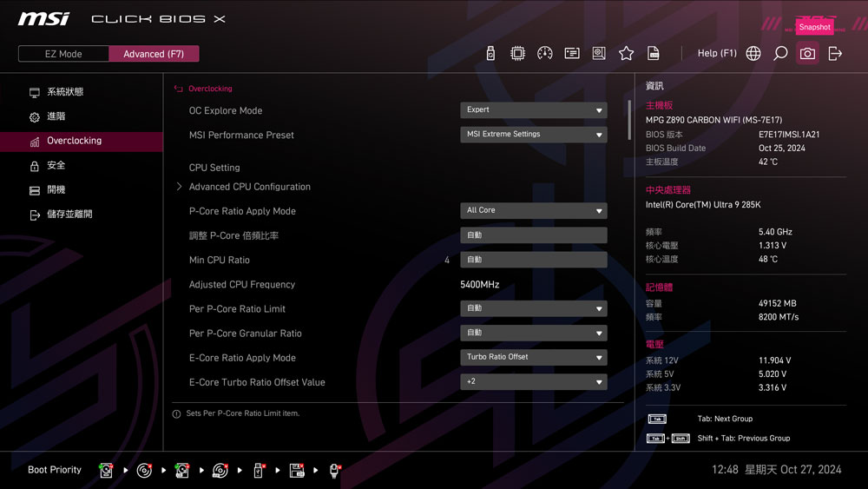Open E-Core Ratio Apply Mode dropdown
The width and height of the screenshot is (868, 489).
tap(534, 357)
